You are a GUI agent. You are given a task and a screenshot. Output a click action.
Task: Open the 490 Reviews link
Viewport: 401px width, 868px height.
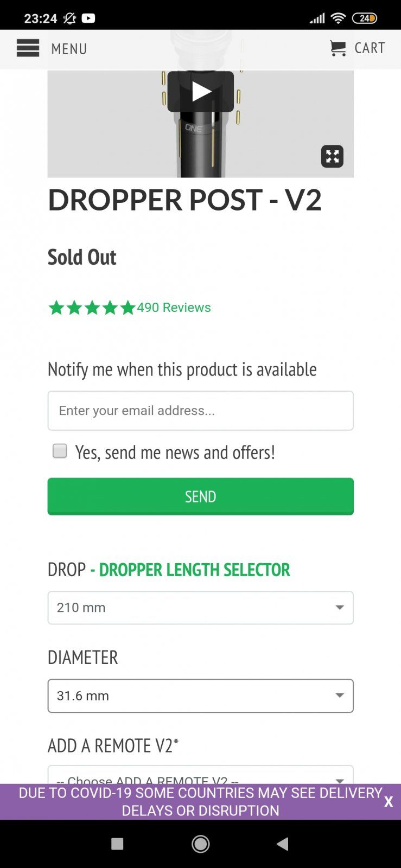click(174, 308)
